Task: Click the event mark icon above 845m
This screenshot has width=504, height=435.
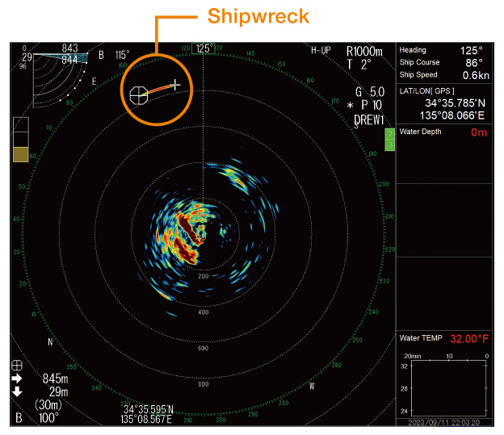Action: [17, 366]
